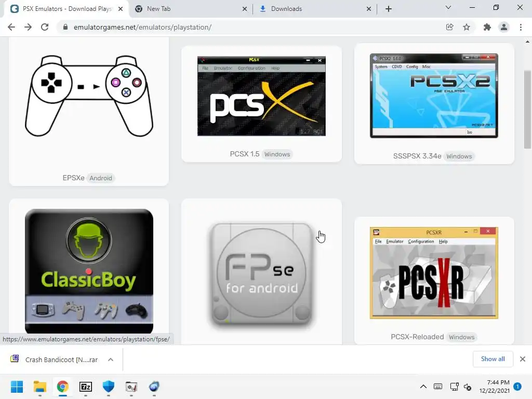Click the EPSXe title link

click(x=73, y=178)
